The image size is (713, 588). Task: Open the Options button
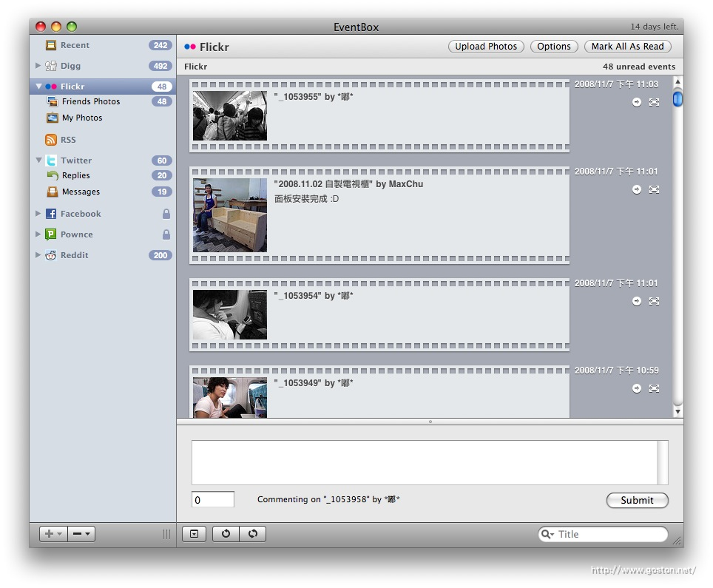point(554,47)
